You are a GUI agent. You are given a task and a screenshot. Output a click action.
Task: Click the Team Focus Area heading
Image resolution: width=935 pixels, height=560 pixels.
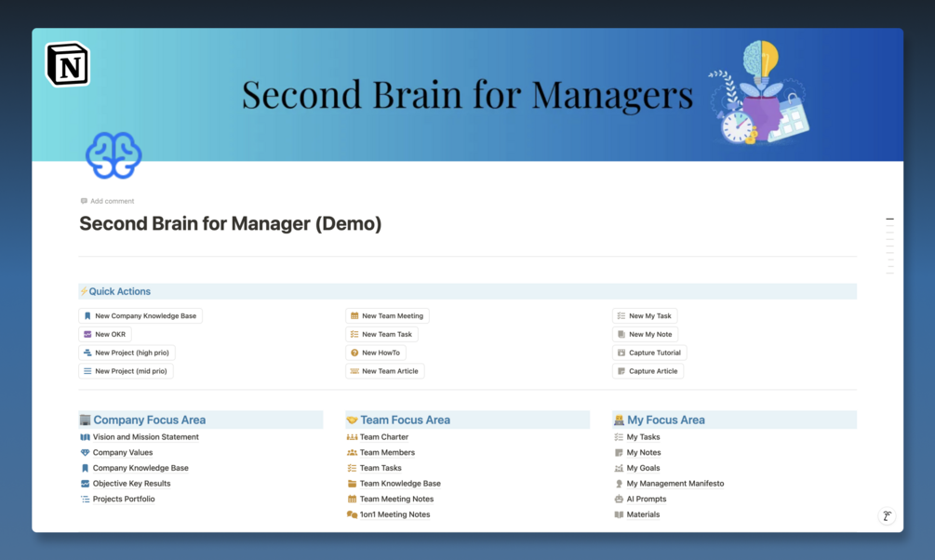pos(406,420)
